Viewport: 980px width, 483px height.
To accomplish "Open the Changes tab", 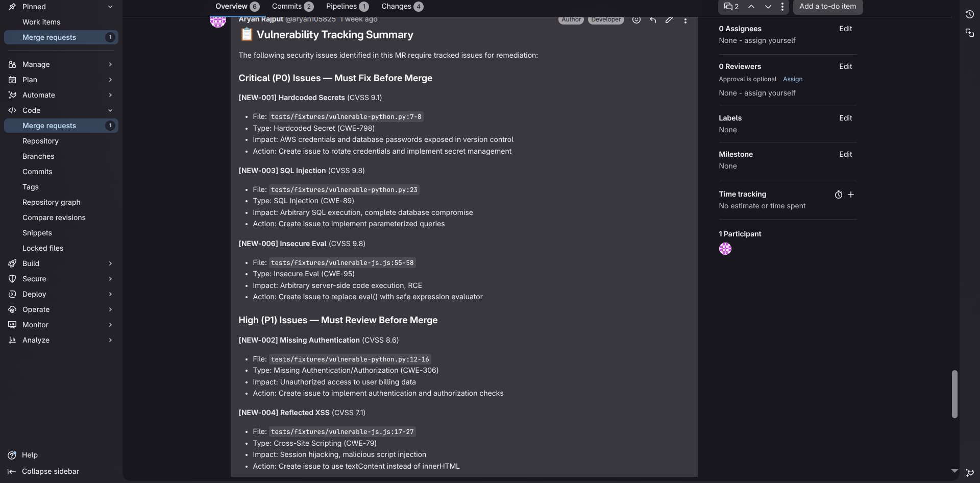I will tap(402, 7).
